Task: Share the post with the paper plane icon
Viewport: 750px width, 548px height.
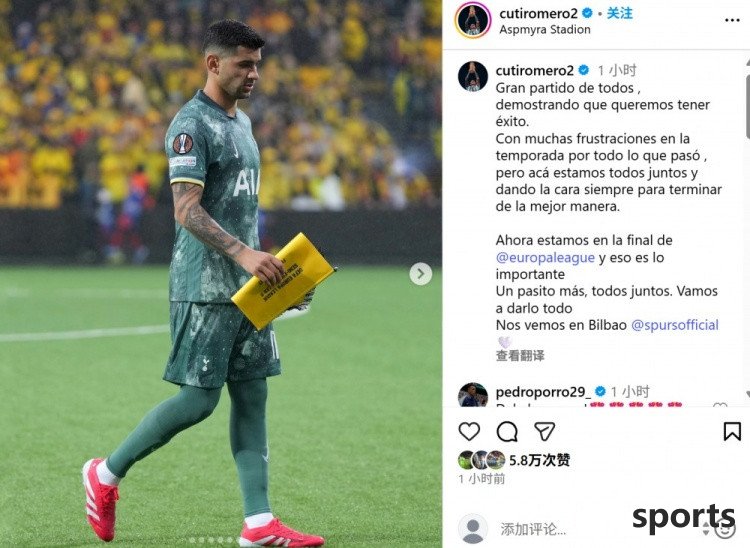Action: click(544, 431)
